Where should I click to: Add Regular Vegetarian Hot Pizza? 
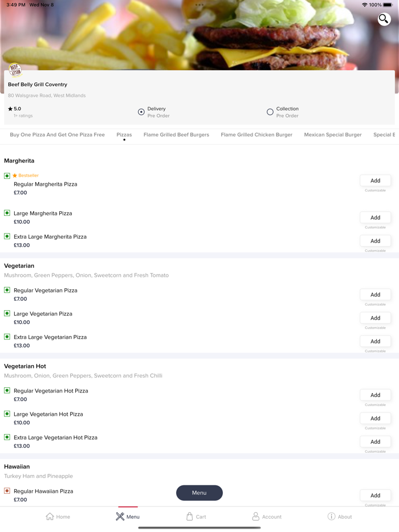(x=375, y=395)
